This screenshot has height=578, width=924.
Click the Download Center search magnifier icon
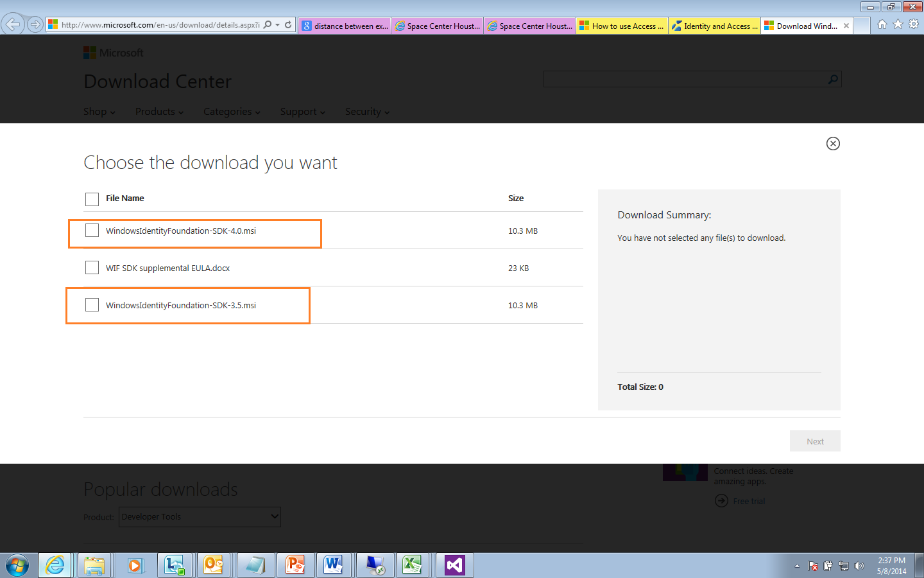point(833,79)
